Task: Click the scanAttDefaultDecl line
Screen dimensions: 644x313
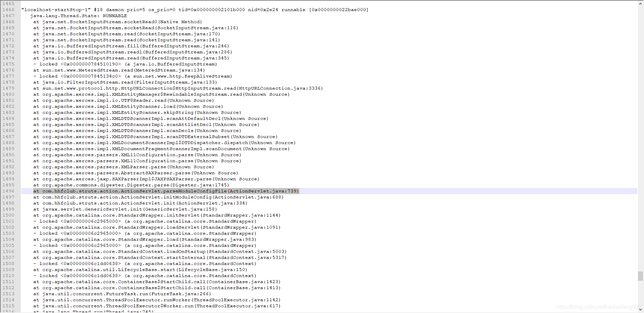Action: [151, 119]
